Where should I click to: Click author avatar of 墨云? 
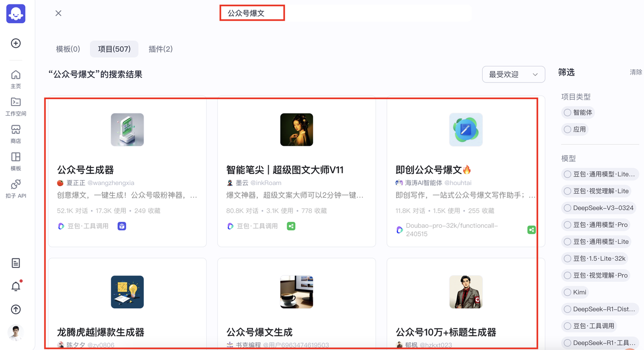(x=230, y=183)
